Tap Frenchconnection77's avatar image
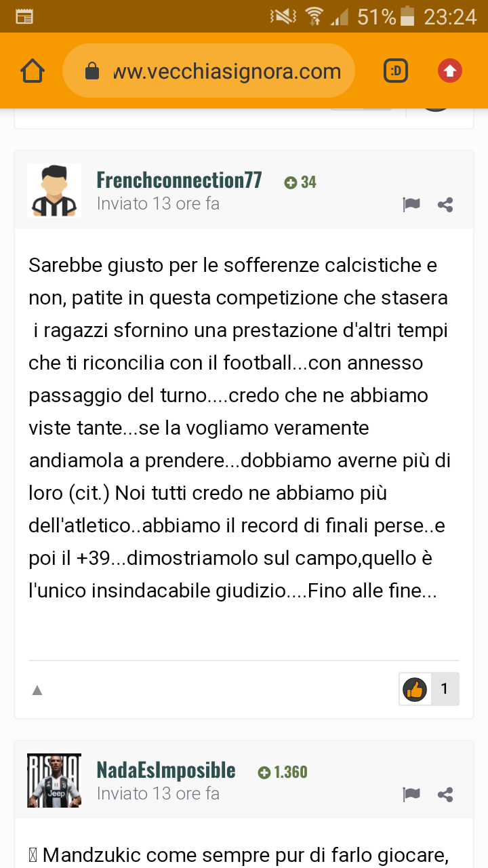Image resolution: width=488 pixels, height=868 pixels. (x=54, y=191)
